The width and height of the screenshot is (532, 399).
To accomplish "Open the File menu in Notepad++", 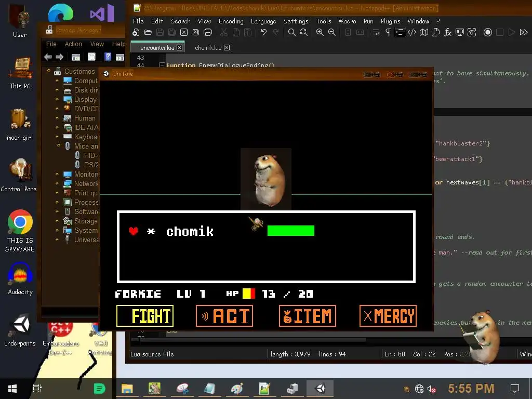I will (x=138, y=21).
